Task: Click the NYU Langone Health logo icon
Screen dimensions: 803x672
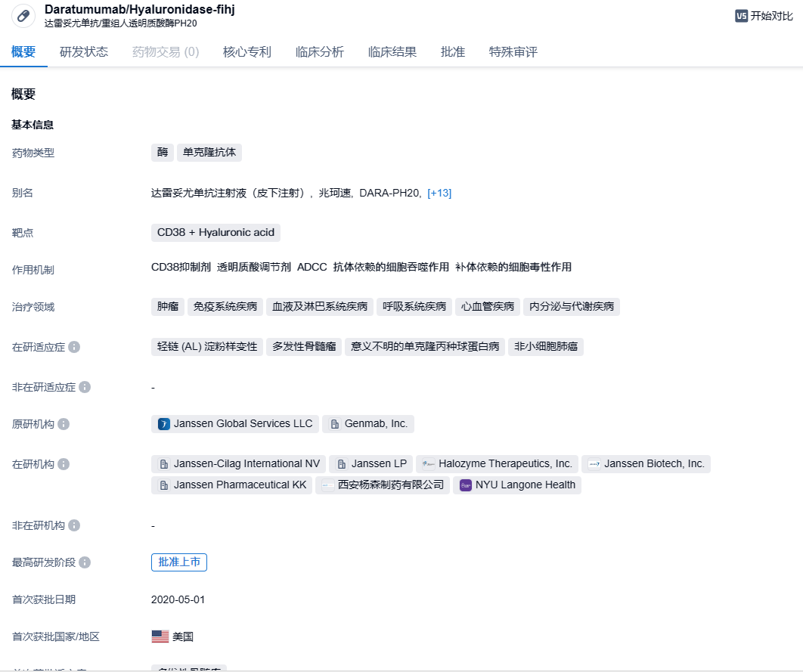Action: (466, 485)
